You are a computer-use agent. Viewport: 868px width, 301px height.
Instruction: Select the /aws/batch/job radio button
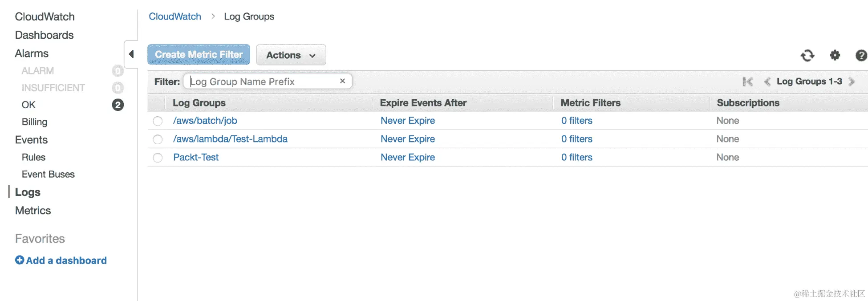pyautogui.click(x=158, y=121)
